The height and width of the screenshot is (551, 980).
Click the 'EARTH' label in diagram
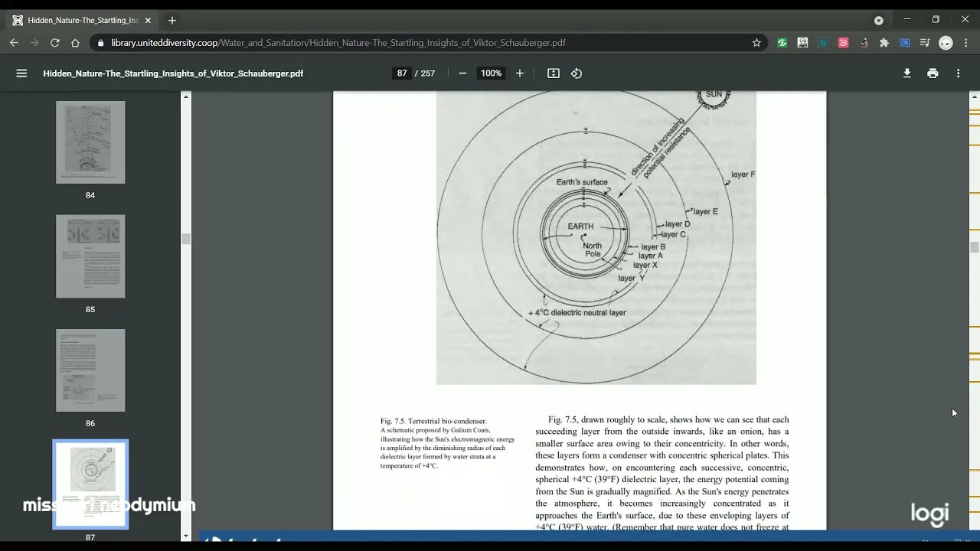point(580,227)
